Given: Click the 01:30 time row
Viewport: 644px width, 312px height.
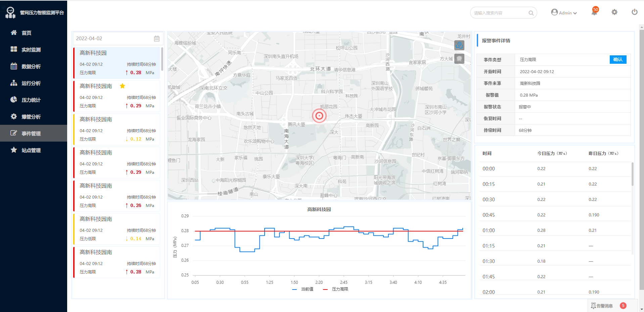Looking at the screenshot, I should [555, 261].
